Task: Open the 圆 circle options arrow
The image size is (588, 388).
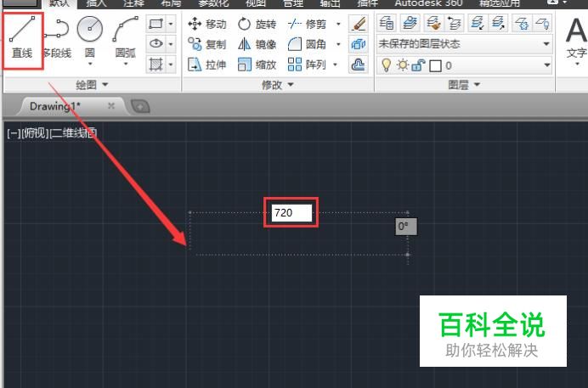Action: pyautogui.click(x=90, y=64)
